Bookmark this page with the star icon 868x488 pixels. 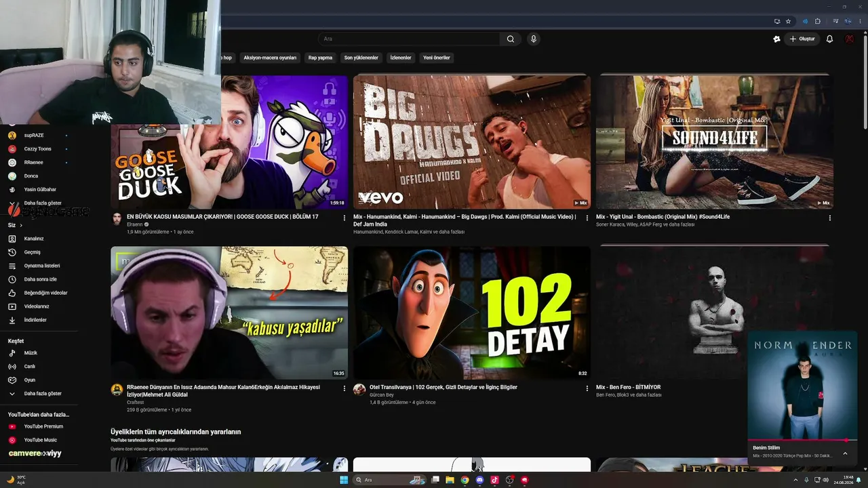point(788,21)
